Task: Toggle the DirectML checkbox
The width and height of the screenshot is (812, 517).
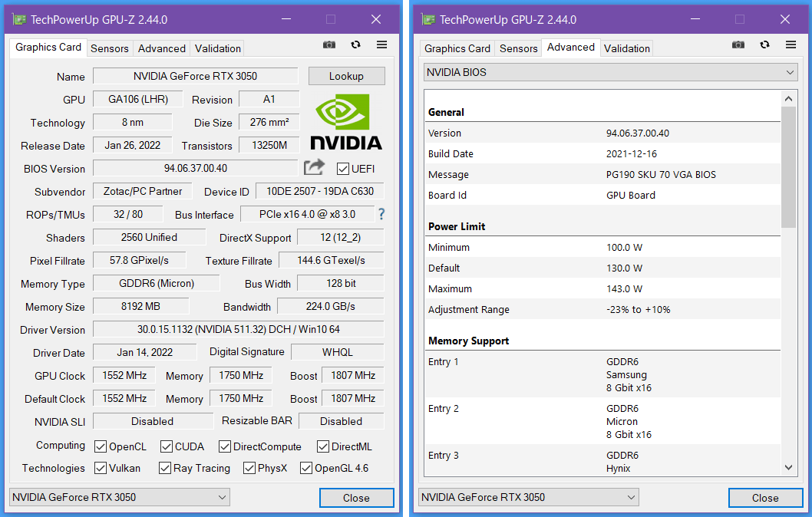Action: 323,446
